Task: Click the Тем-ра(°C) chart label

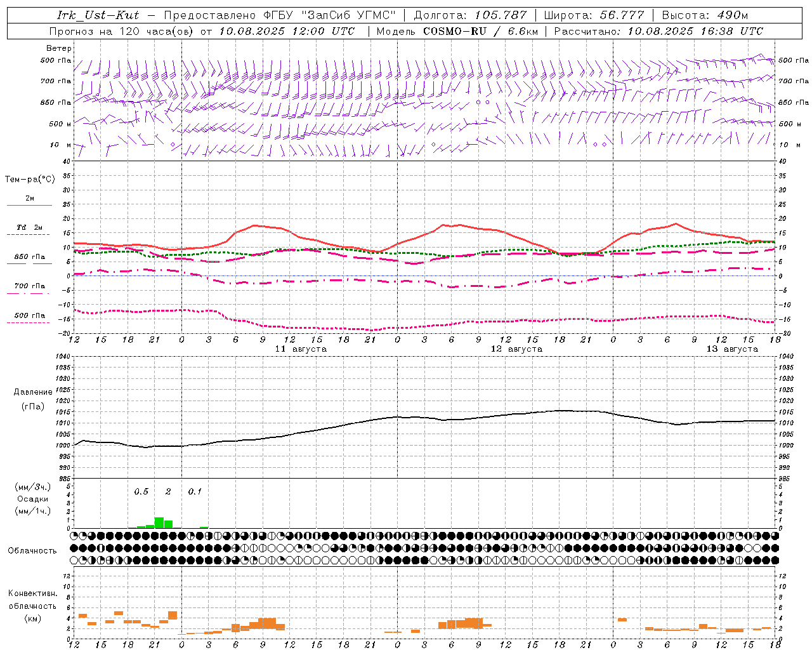Action: [30, 180]
